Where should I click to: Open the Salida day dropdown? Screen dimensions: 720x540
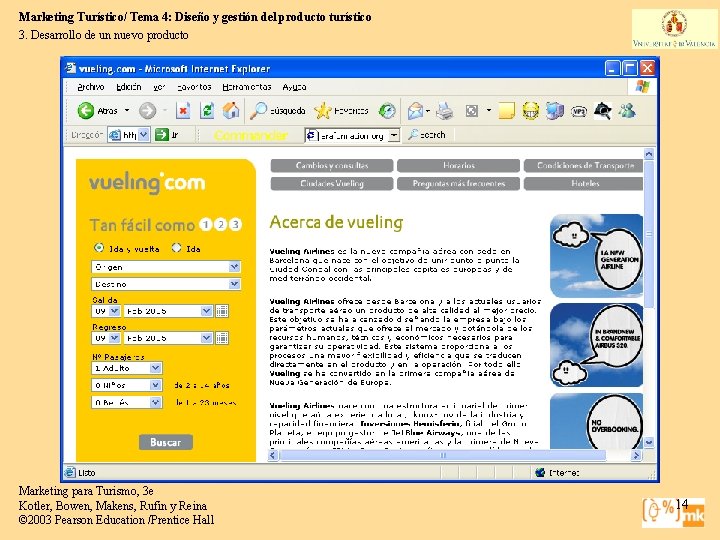coord(114,311)
